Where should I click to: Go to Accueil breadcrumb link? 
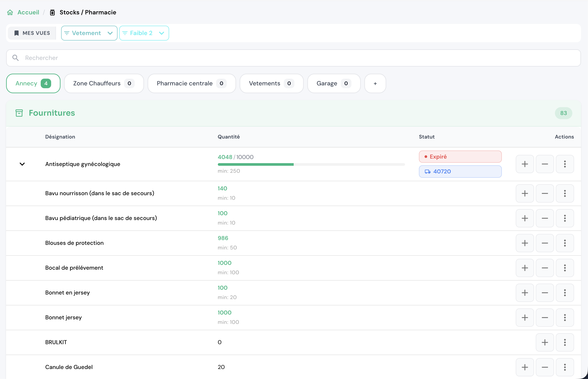[x=28, y=13]
